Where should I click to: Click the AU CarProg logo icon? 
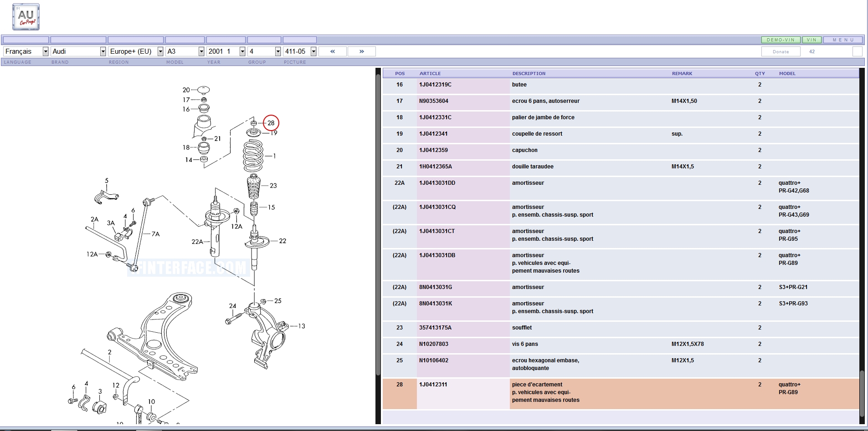pos(26,17)
